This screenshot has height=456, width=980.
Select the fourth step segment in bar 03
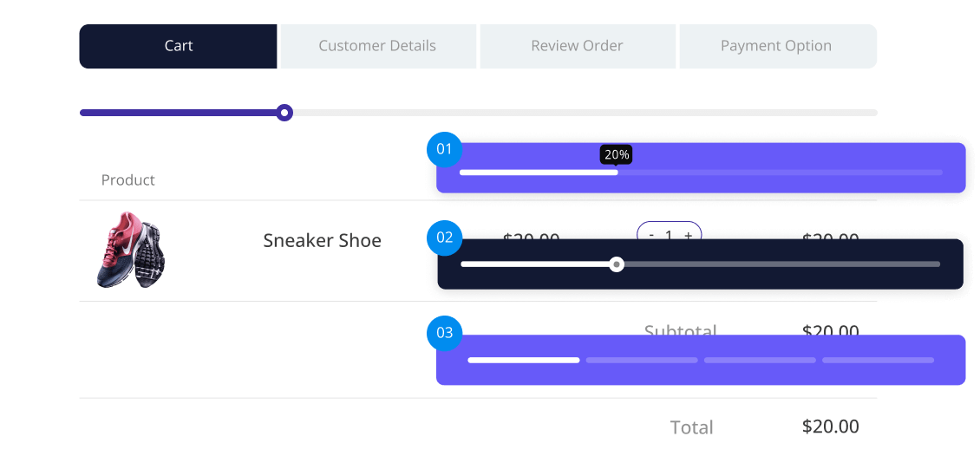pos(878,360)
